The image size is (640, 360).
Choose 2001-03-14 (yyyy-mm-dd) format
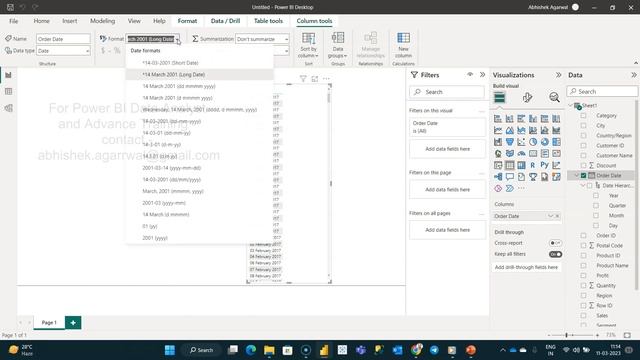[200, 168]
